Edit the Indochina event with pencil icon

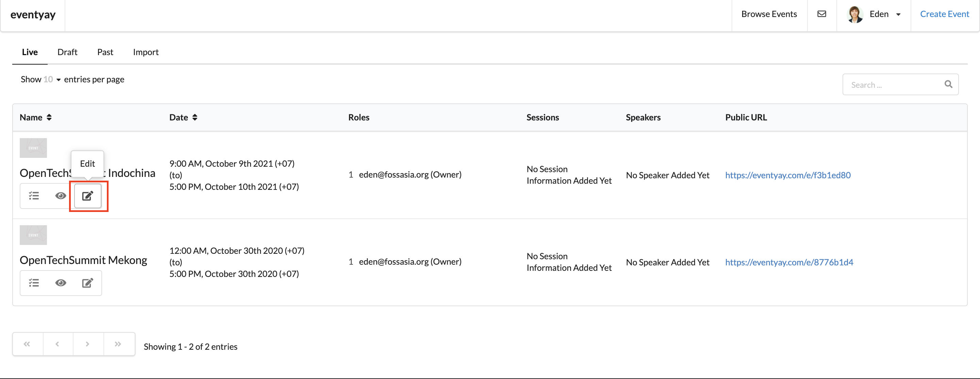click(87, 196)
